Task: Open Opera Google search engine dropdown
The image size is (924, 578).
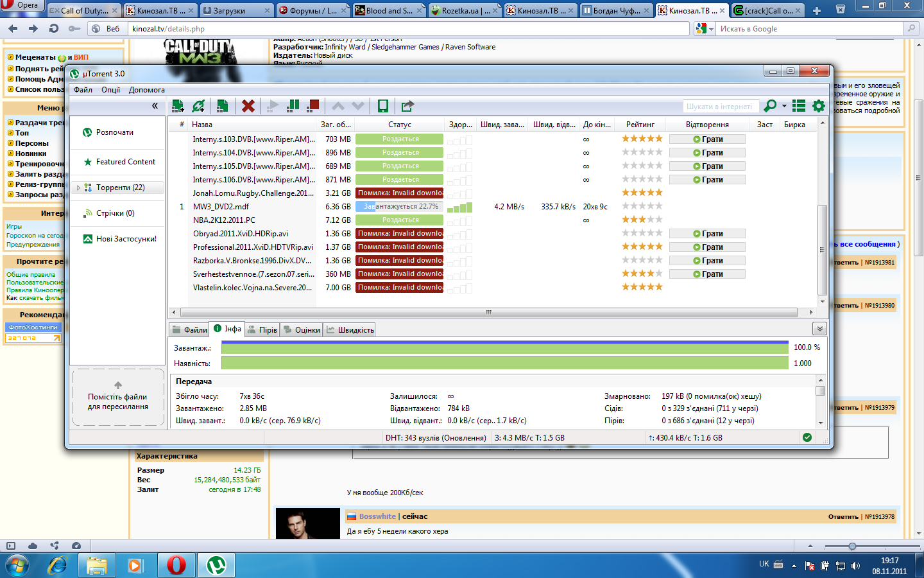Action: [705, 28]
